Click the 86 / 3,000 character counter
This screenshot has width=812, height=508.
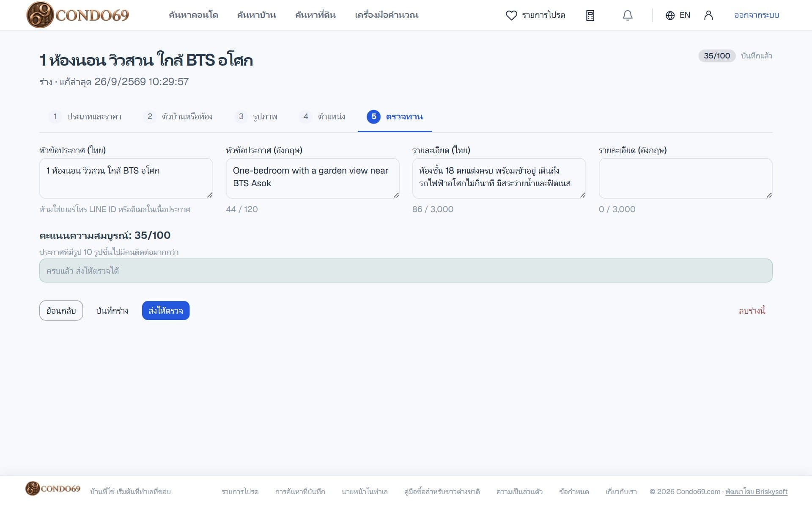pos(433,209)
